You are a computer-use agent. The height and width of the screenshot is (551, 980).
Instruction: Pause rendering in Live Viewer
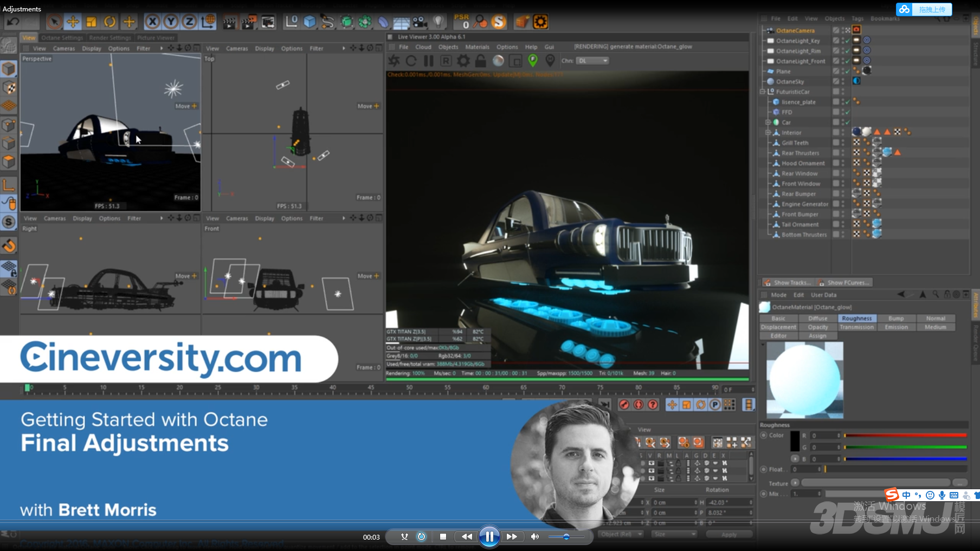(x=429, y=61)
